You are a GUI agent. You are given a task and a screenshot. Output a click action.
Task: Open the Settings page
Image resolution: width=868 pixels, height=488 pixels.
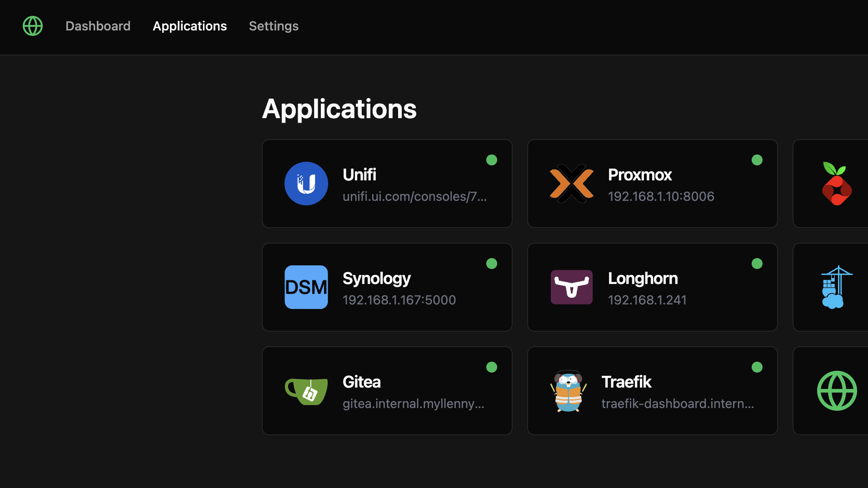(274, 26)
